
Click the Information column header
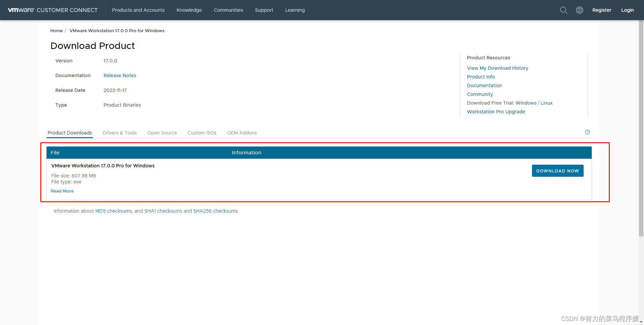coord(247,153)
